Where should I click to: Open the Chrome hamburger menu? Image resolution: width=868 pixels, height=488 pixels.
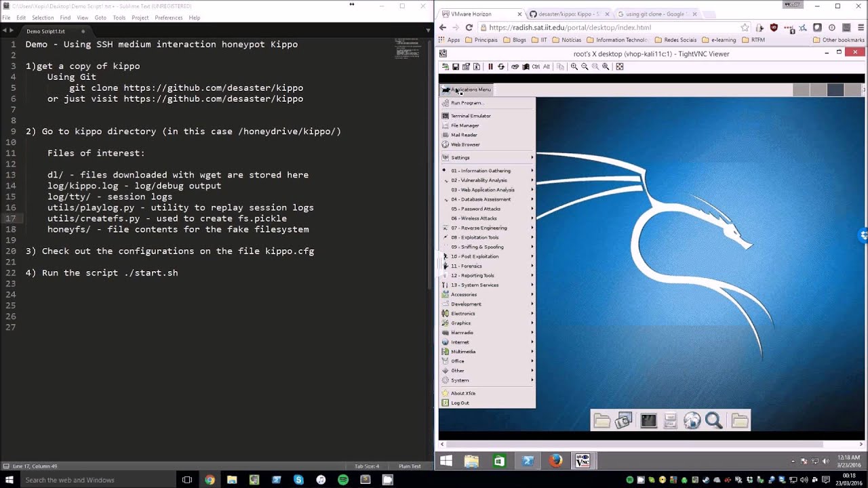pos(861,28)
